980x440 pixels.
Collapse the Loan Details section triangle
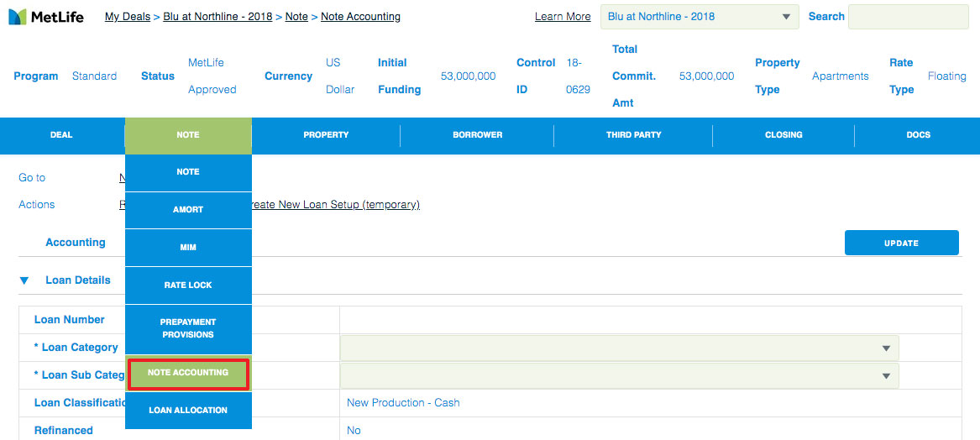point(24,280)
